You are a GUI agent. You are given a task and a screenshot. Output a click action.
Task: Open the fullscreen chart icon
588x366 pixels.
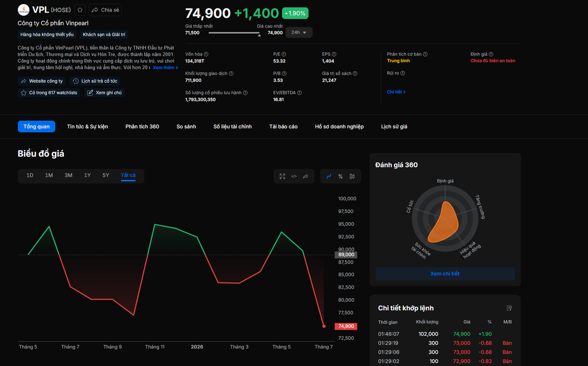[x=283, y=176]
